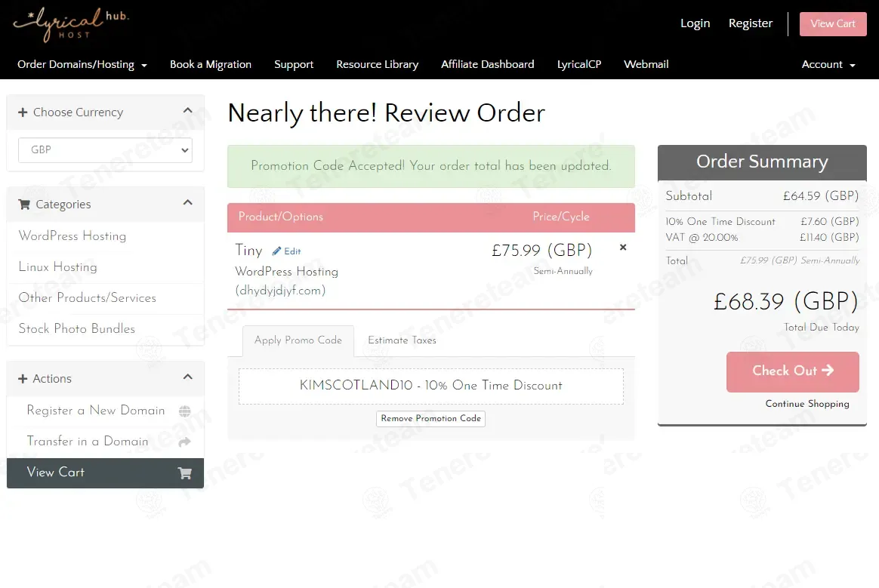Open LyricalCP from the navigation bar
The height and width of the screenshot is (588, 879).
tap(579, 64)
